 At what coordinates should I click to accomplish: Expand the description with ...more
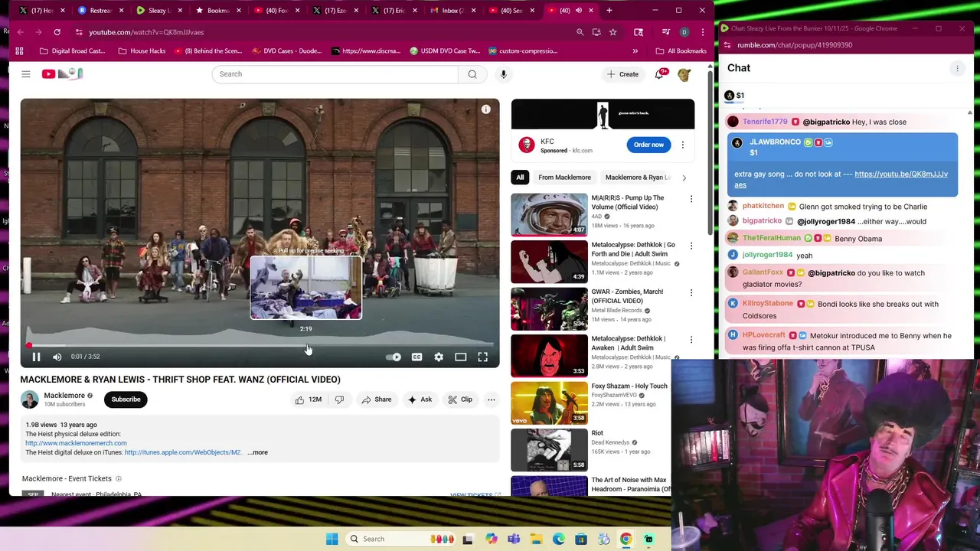click(x=257, y=452)
